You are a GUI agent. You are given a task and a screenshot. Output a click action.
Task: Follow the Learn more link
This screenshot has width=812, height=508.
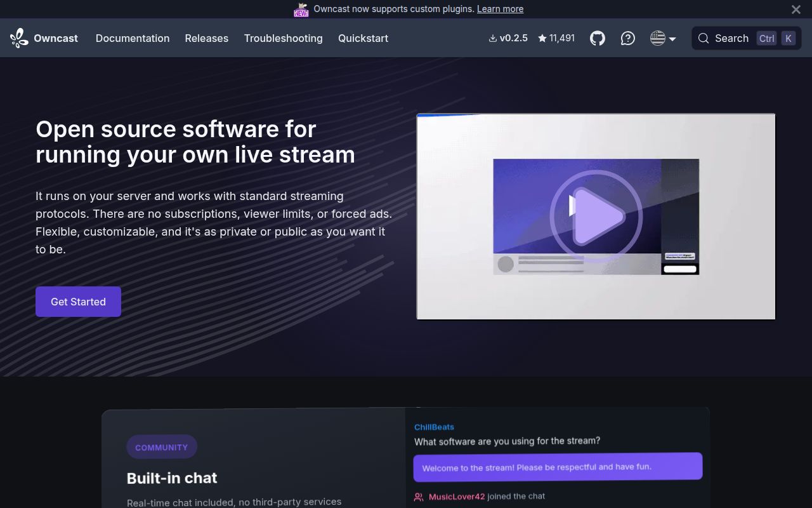click(500, 9)
